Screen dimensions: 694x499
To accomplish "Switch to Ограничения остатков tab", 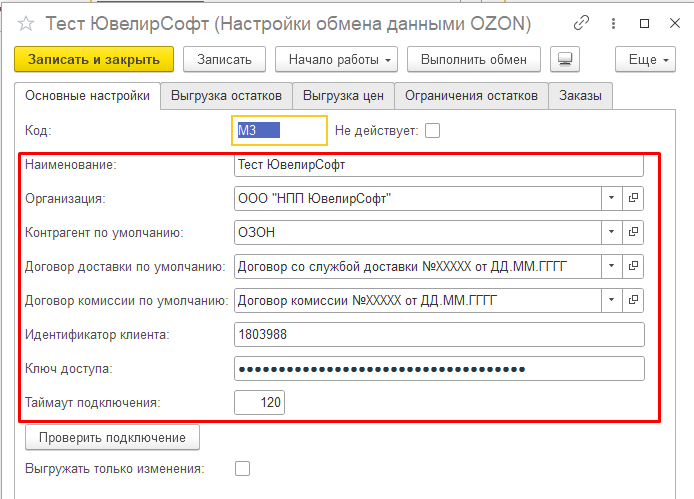I will pos(471,96).
